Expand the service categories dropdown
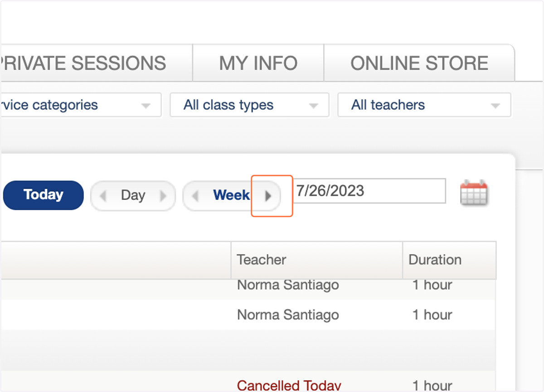 pyautogui.click(x=81, y=105)
